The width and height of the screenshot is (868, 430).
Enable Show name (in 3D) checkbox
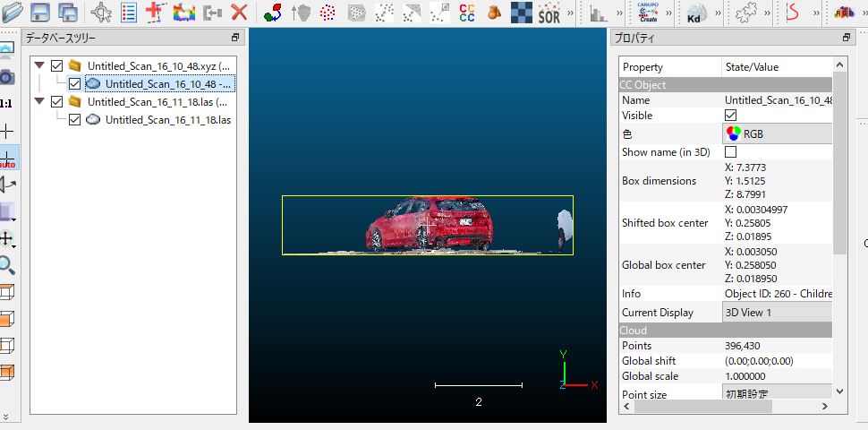pyautogui.click(x=730, y=151)
